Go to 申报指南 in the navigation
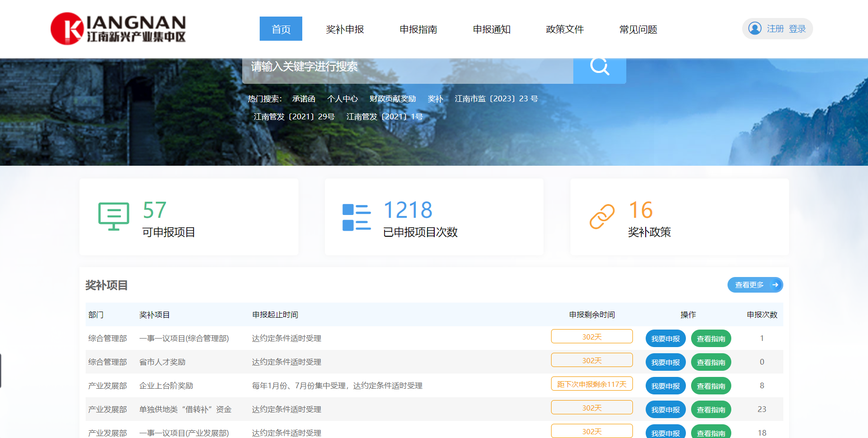868x438 pixels. pos(418,29)
